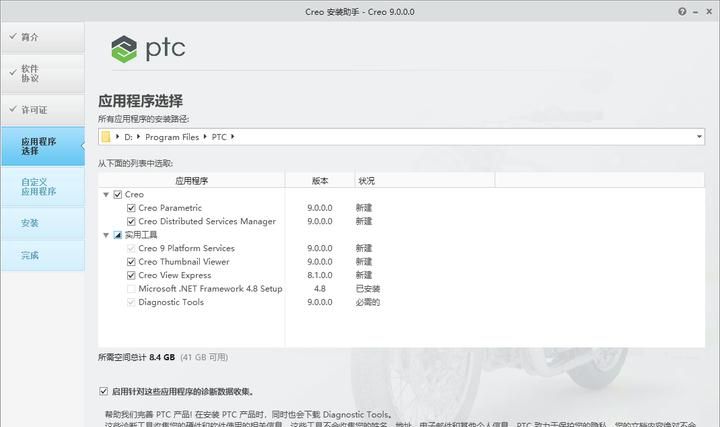Click the PTC logo
The image size is (720, 427).
pyautogui.click(x=148, y=49)
